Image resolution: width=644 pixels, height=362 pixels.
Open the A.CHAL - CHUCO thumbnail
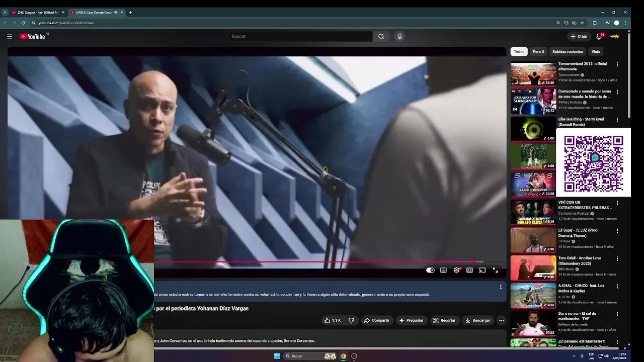[533, 296]
